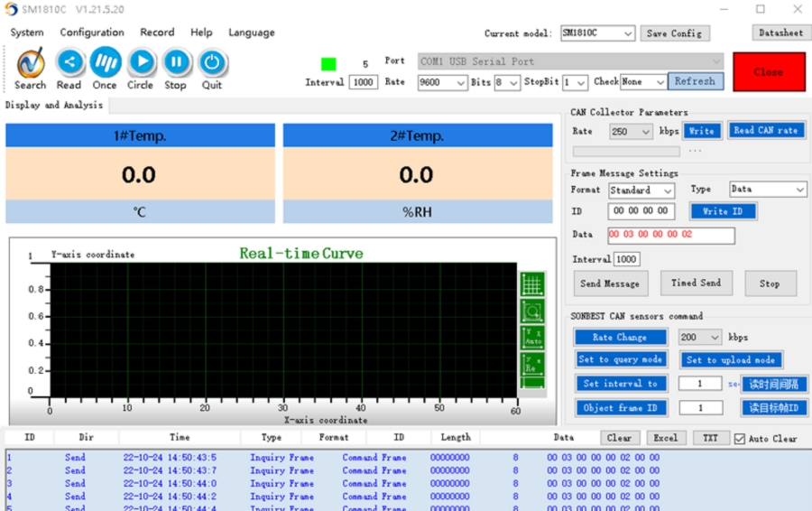
Task: Open the Language menu
Action: 251,33
